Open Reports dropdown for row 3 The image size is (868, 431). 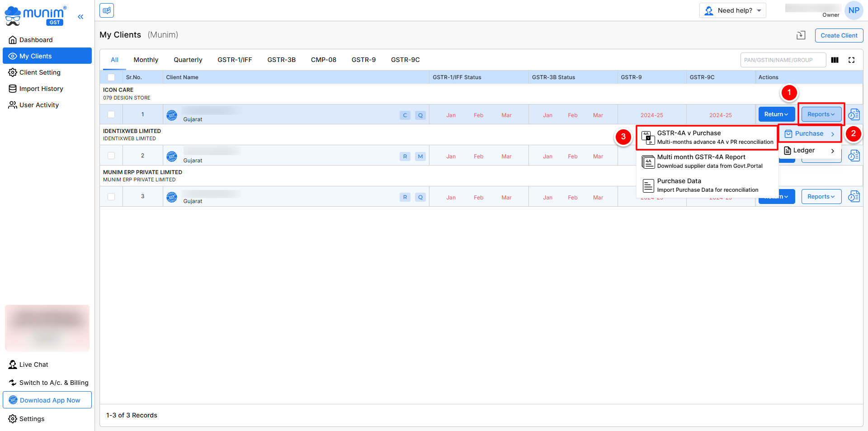[x=821, y=197]
